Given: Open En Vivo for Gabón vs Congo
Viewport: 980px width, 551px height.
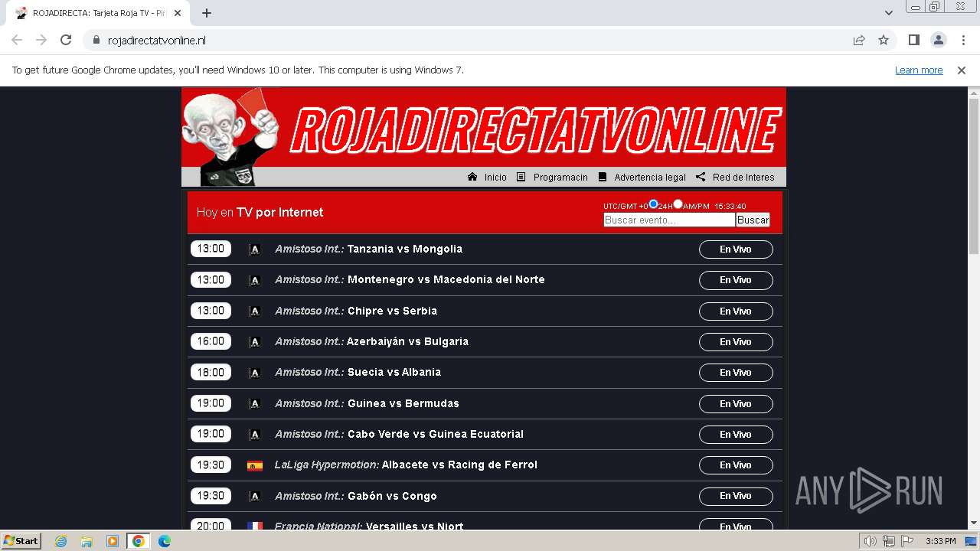Looking at the screenshot, I should (x=736, y=496).
